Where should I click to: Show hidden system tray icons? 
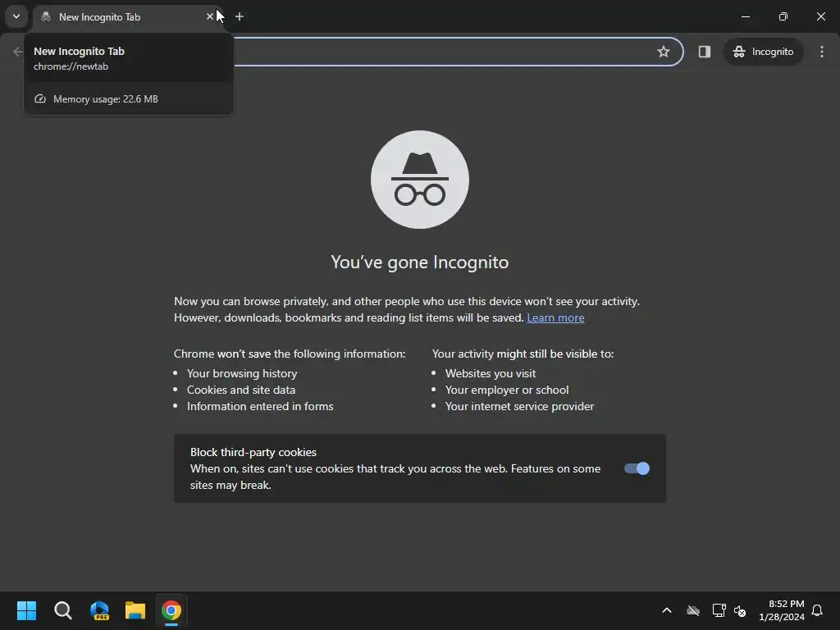667,610
